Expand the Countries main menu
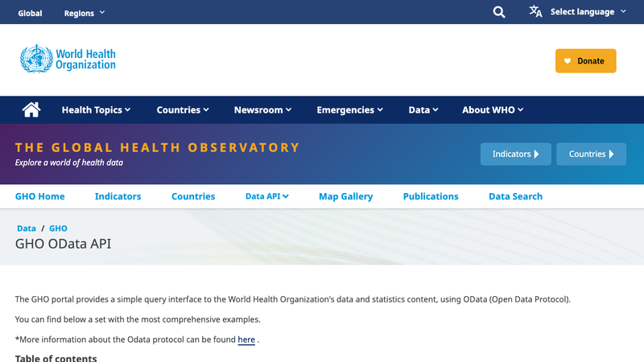 183,110
